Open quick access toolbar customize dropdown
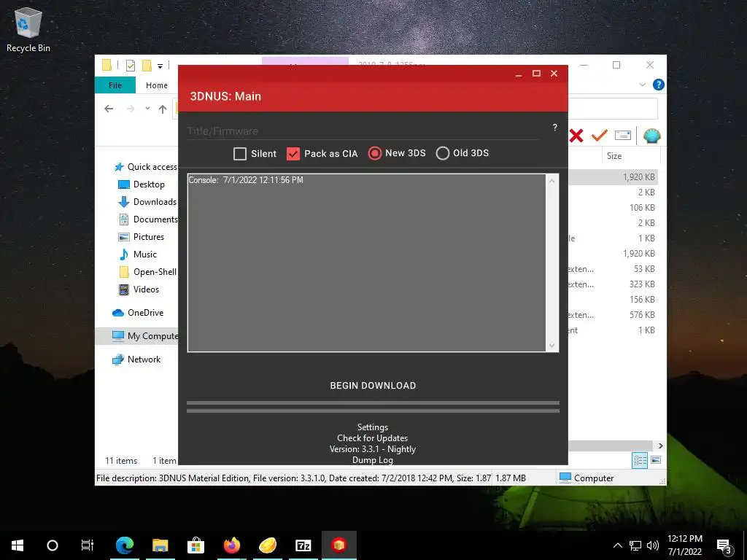 [160, 66]
